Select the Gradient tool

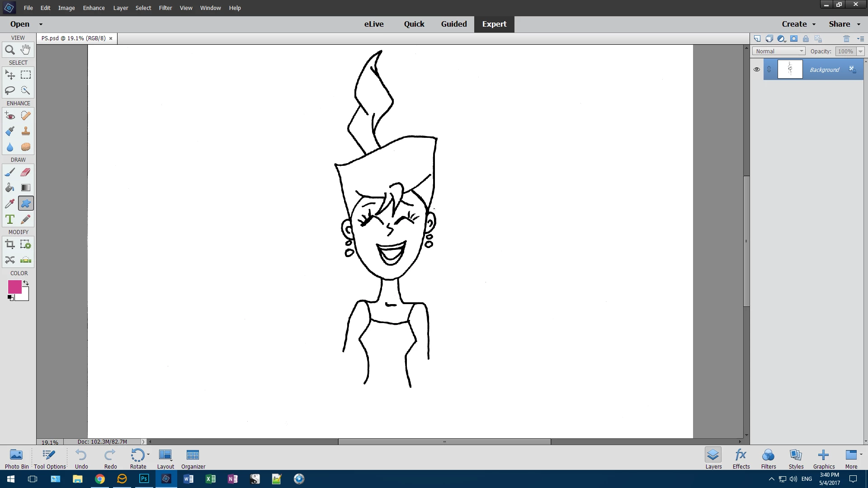pyautogui.click(x=26, y=188)
